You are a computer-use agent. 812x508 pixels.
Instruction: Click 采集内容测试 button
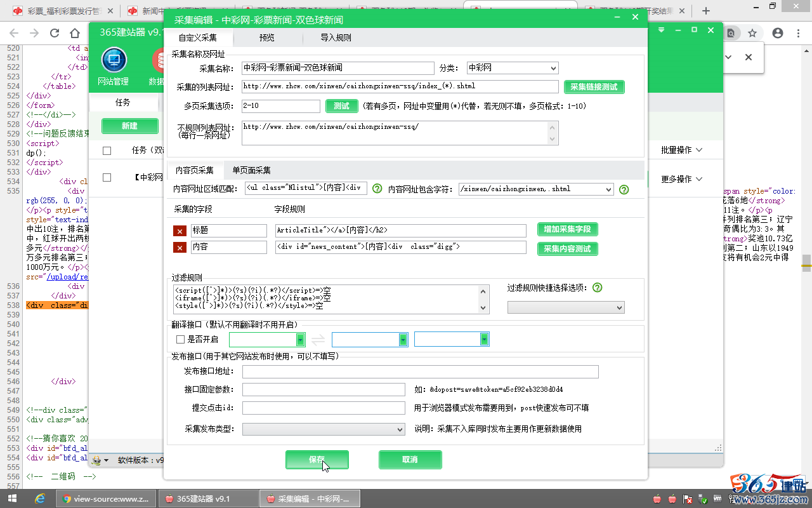(568, 249)
